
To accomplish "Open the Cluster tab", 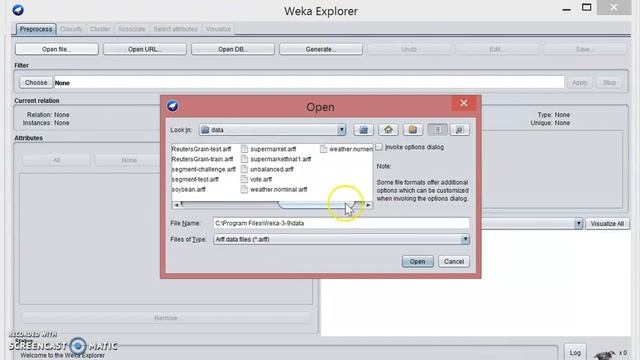I will tap(100, 29).
